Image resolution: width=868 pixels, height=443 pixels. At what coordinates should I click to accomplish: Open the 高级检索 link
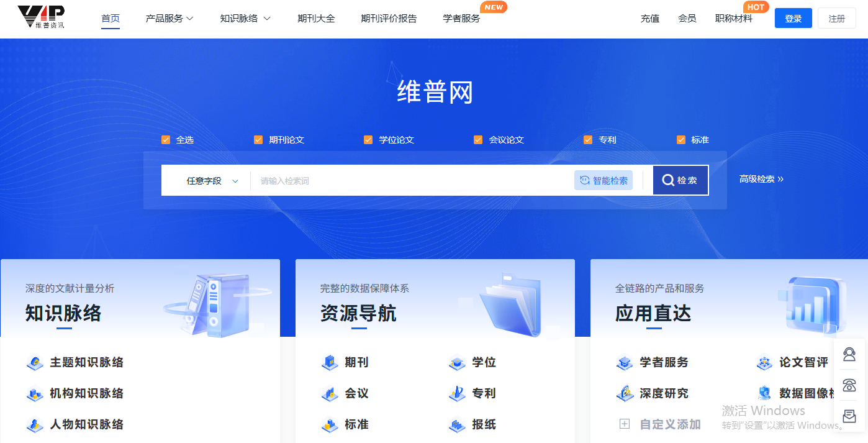tap(761, 179)
